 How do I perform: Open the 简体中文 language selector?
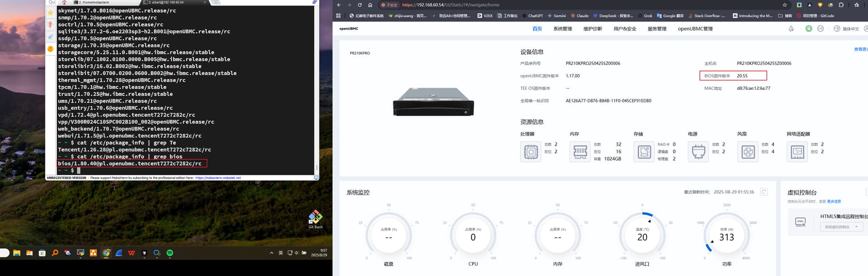[x=847, y=28]
